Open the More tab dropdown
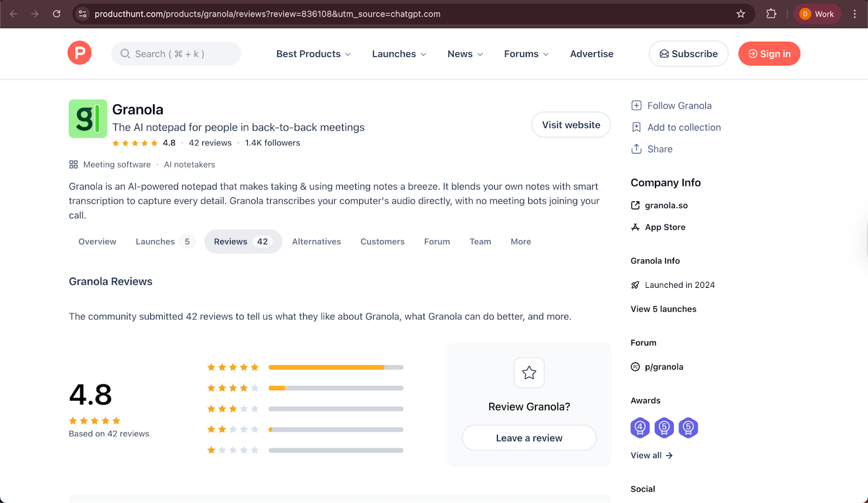868x503 pixels. point(521,242)
